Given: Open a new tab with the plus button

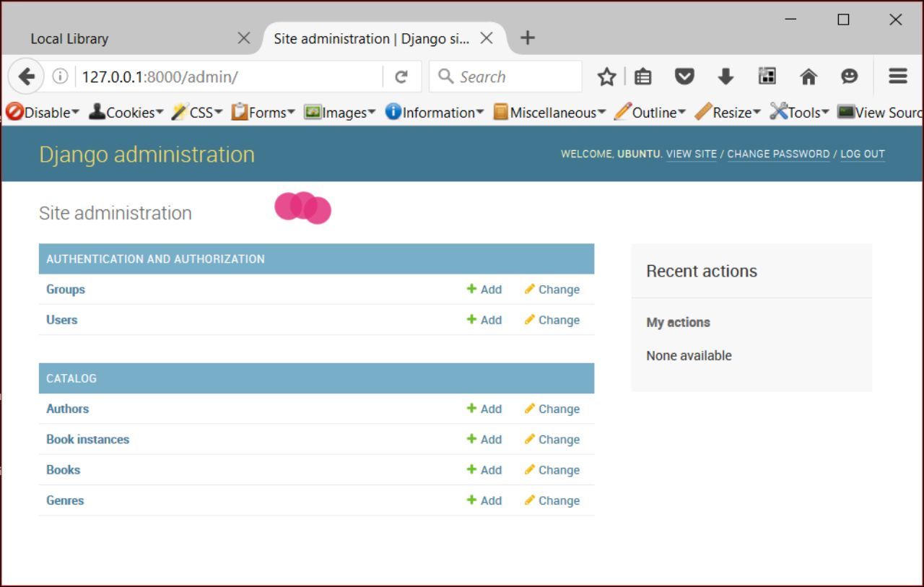Looking at the screenshot, I should click(x=528, y=38).
